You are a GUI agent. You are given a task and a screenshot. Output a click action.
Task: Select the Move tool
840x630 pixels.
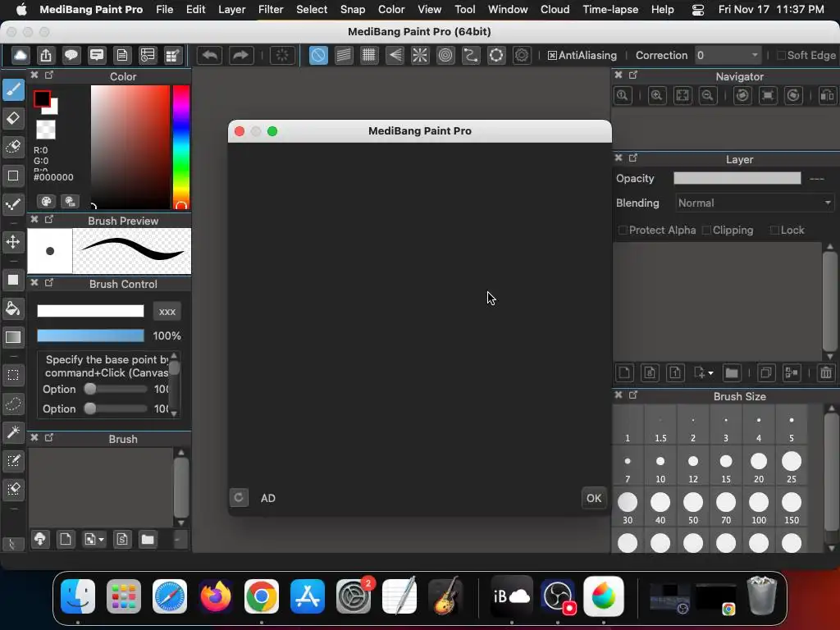(13, 242)
